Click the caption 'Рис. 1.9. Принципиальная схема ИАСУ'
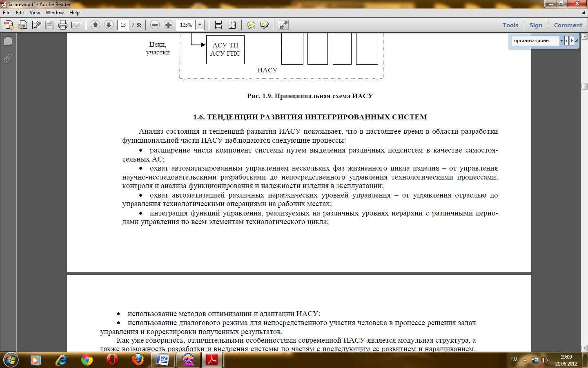 pos(310,96)
